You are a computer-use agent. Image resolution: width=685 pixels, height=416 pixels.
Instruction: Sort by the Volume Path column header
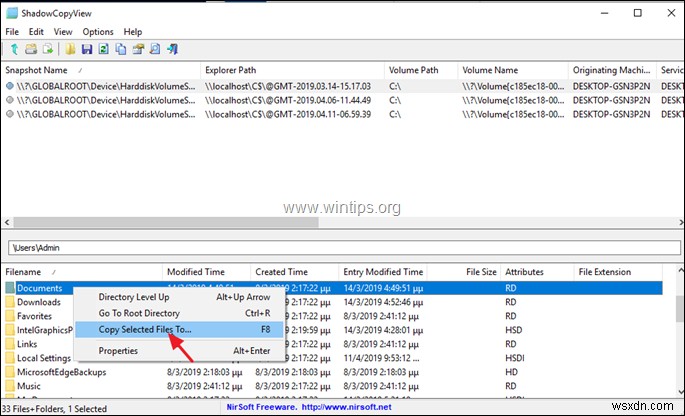421,70
